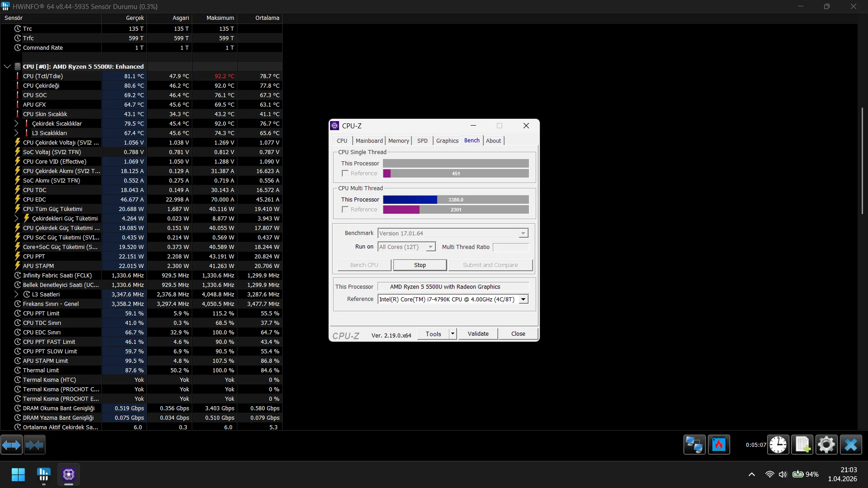Start logging with the sheet-plus icon
Viewport: 868px width, 488px height.
click(x=802, y=445)
